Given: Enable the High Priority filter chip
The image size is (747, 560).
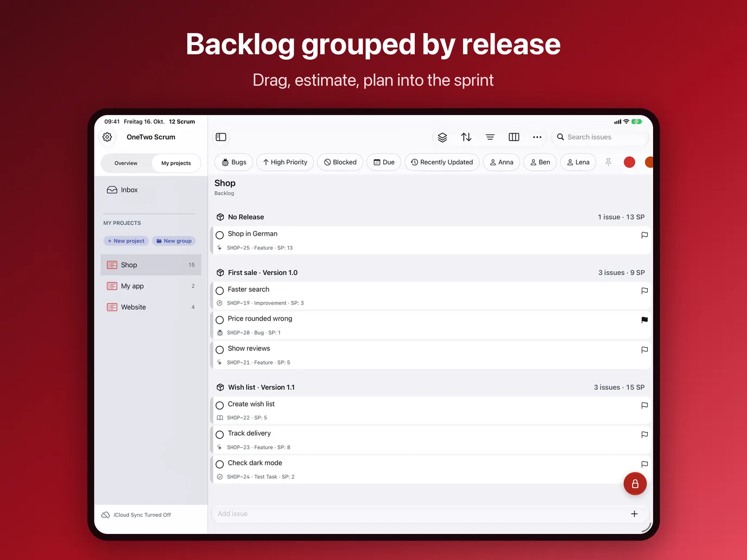Looking at the screenshot, I should [x=285, y=162].
